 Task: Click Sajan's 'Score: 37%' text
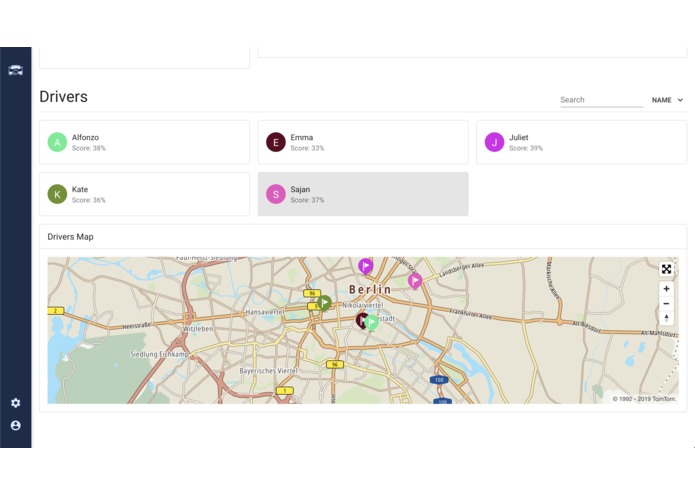[x=307, y=200]
